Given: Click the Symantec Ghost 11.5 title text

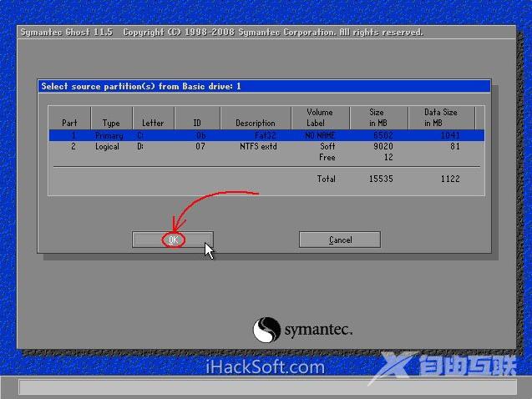Looking at the screenshot, I should click(x=67, y=33).
